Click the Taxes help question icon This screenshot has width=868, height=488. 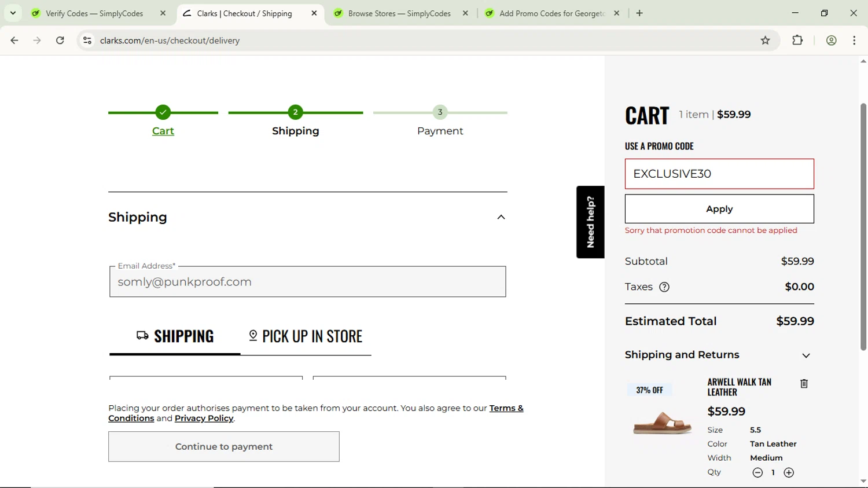tap(664, 287)
